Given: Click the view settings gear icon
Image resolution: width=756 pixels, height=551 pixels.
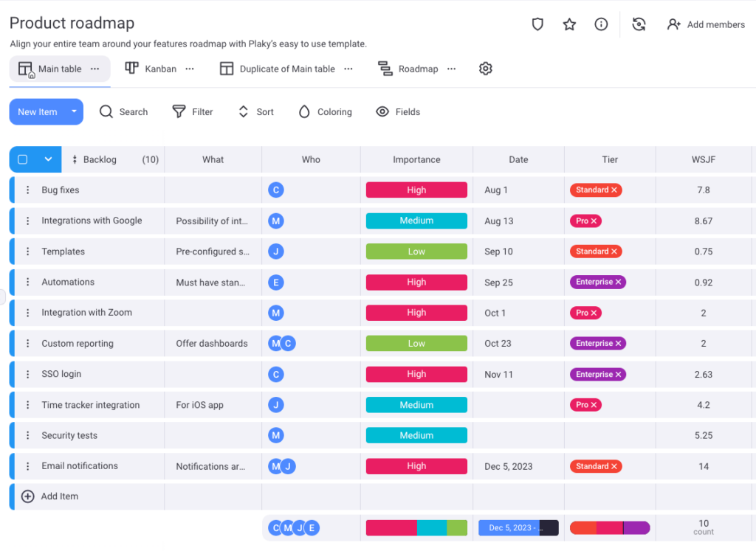Looking at the screenshot, I should pyautogui.click(x=485, y=69).
